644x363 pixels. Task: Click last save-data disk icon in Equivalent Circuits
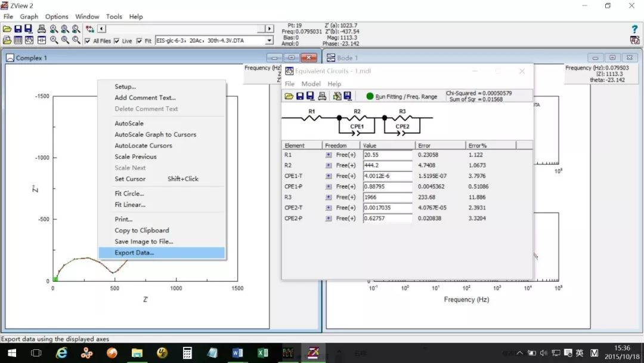(348, 96)
